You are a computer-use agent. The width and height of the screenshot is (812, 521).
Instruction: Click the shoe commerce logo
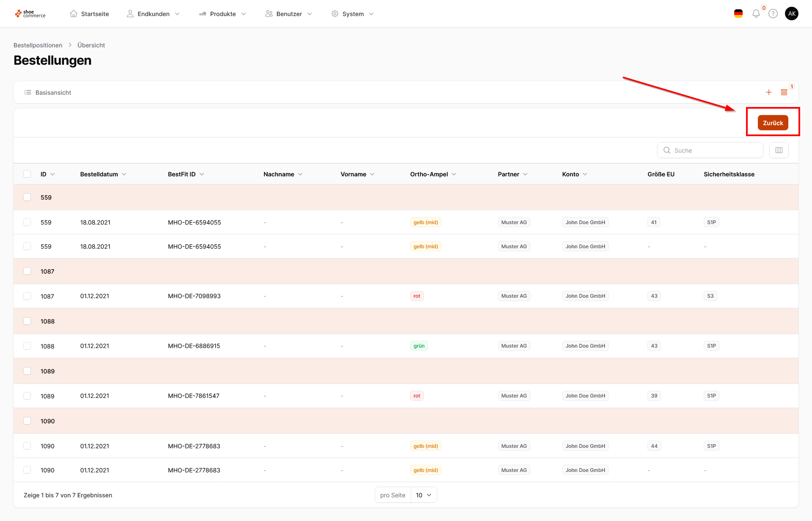[x=30, y=14]
